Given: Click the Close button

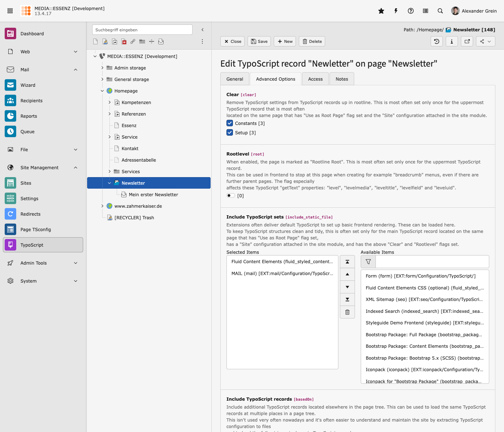Looking at the screenshot, I should click(233, 41).
